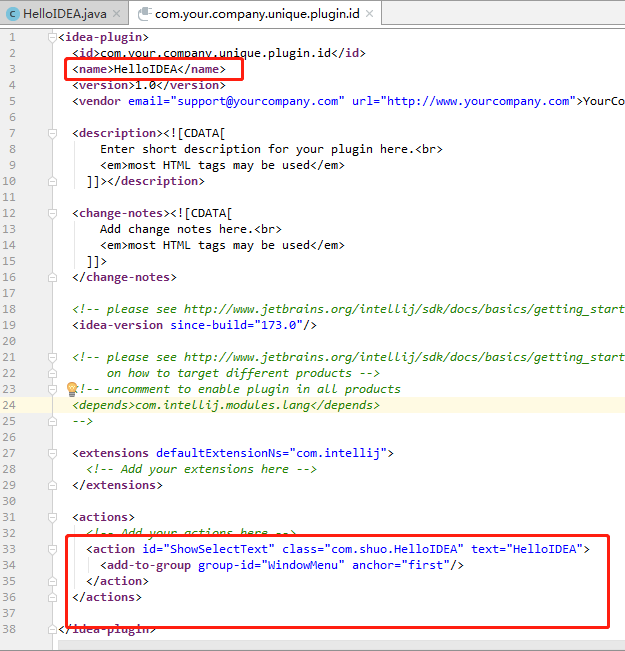Switch to the HelloIDEA.java tab
625x651 pixels.
pyautogui.click(x=64, y=14)
